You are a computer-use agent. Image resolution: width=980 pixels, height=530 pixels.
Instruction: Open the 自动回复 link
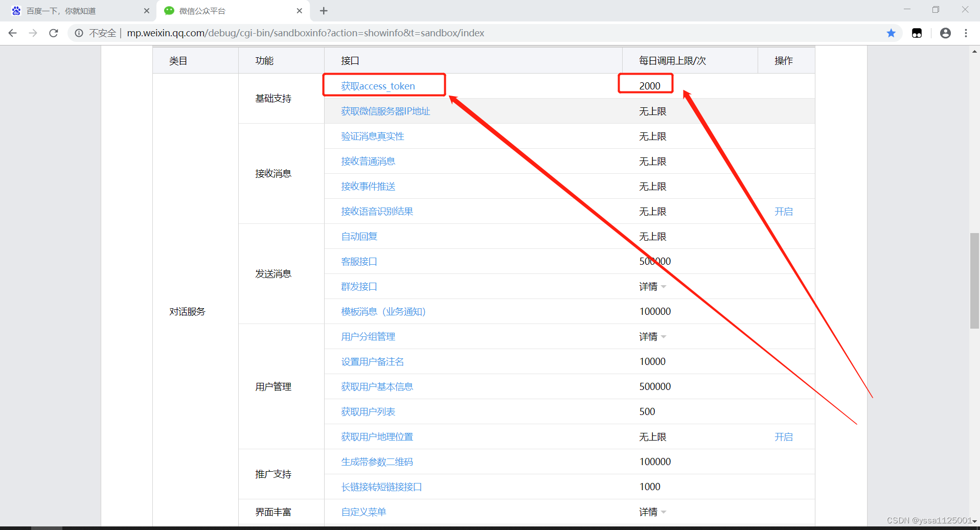point(359,237)
